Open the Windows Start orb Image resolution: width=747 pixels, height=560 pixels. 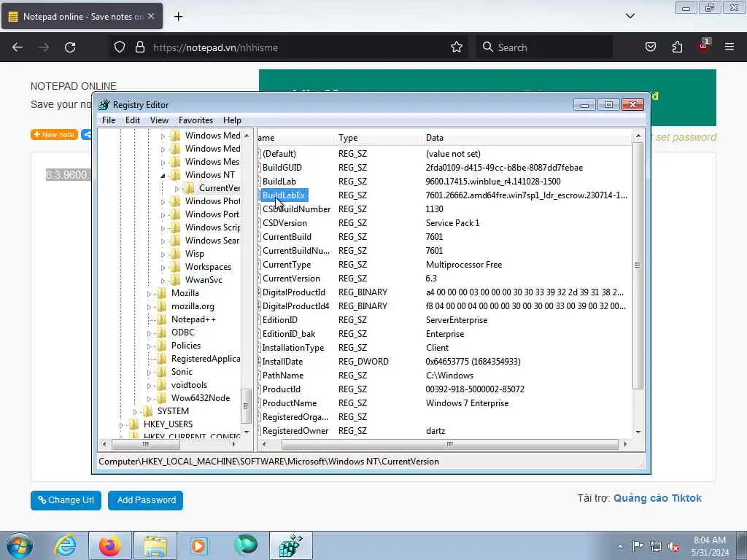(20, 545)
